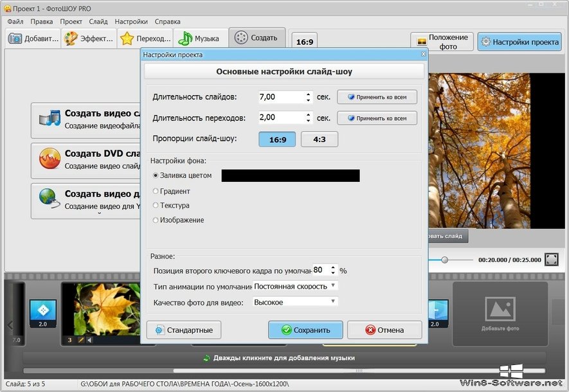Click the pencil edit icon on slide 3
The height and width of the screenshot is (392, 569).
(x=81, y=340)
